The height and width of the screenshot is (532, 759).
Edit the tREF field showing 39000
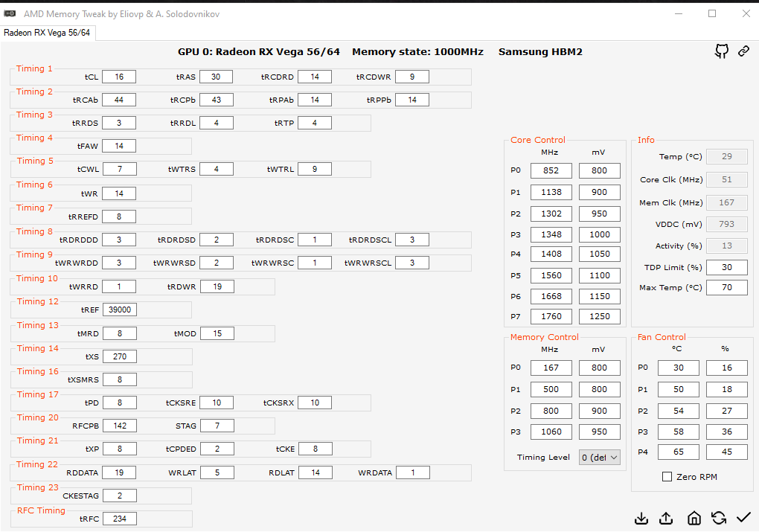(120, 310)
